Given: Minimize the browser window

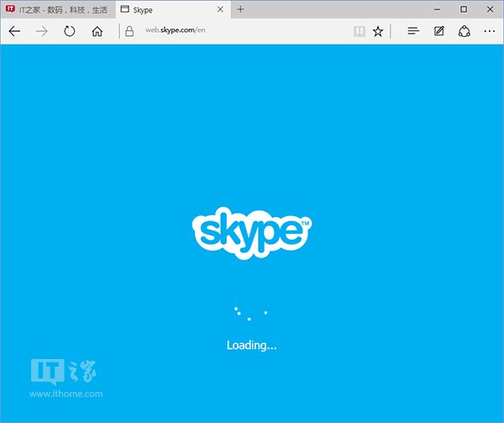Looking at the screenshot, I should tap(437, 9).
